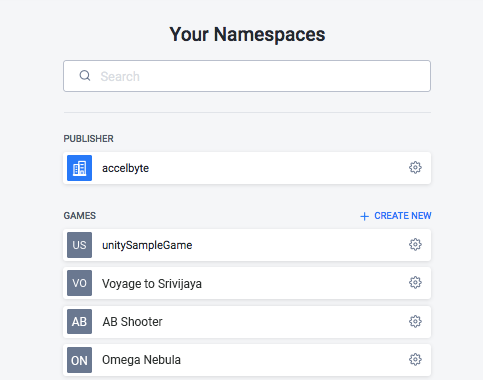
Task: Click the blue publisher building icon
Action: pyautogui.click(x=79, y=168)
